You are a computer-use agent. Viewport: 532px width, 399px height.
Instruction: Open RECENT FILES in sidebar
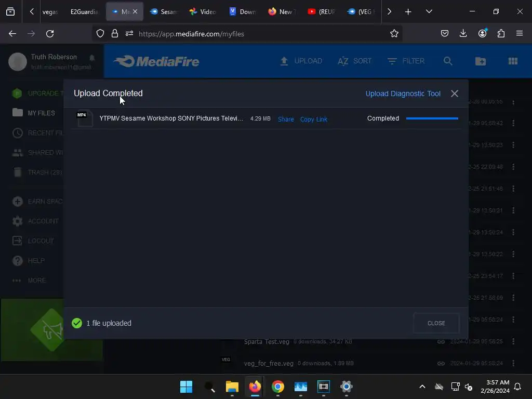point(37,132)
